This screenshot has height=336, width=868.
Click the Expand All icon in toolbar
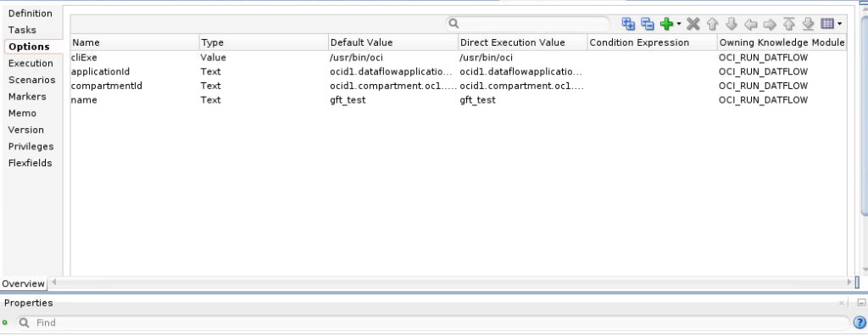[x=628, y=24]
